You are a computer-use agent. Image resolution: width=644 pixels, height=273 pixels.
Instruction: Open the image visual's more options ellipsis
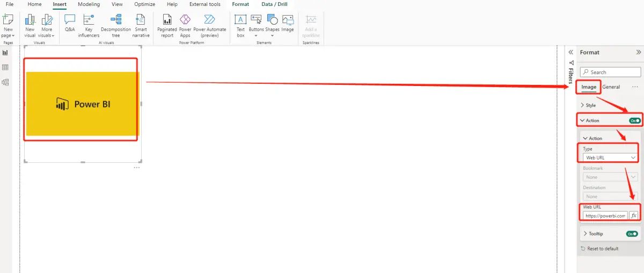point(137,168)
